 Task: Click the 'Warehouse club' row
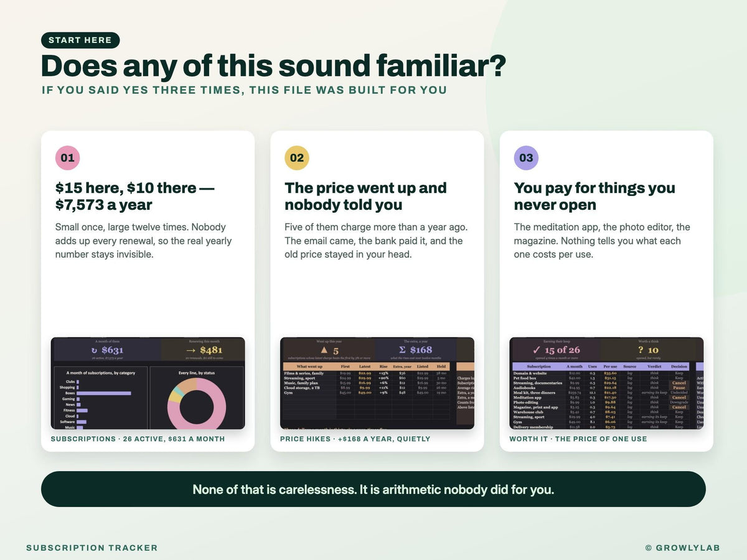(600, 412)
